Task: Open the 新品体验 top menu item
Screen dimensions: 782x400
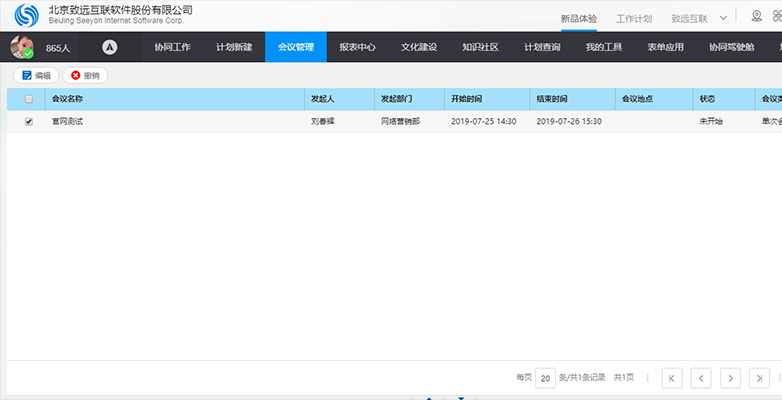Action: tap(578, 18)
